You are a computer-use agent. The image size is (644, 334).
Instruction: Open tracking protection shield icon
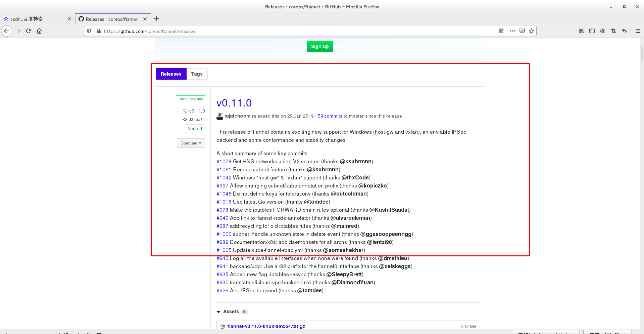coord(89,31)
